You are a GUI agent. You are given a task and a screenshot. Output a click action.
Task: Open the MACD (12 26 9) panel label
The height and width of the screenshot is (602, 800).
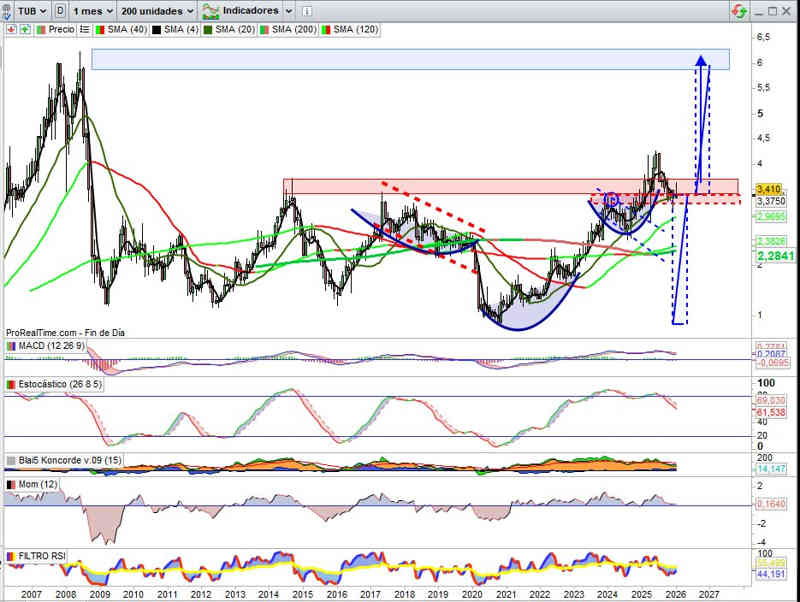(48, 346)
